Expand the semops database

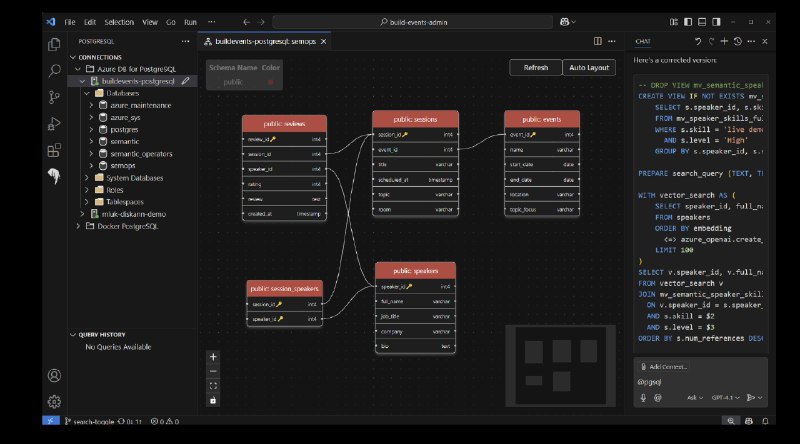(91, 166)
